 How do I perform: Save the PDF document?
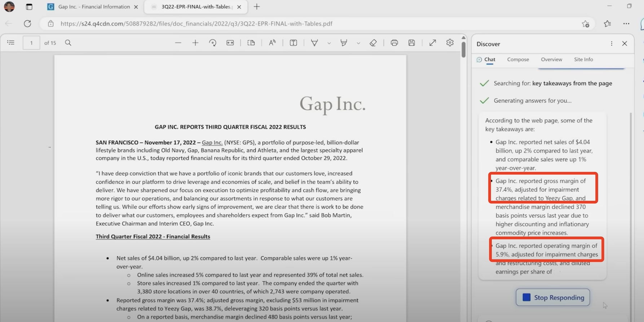(x=412, y=43)
